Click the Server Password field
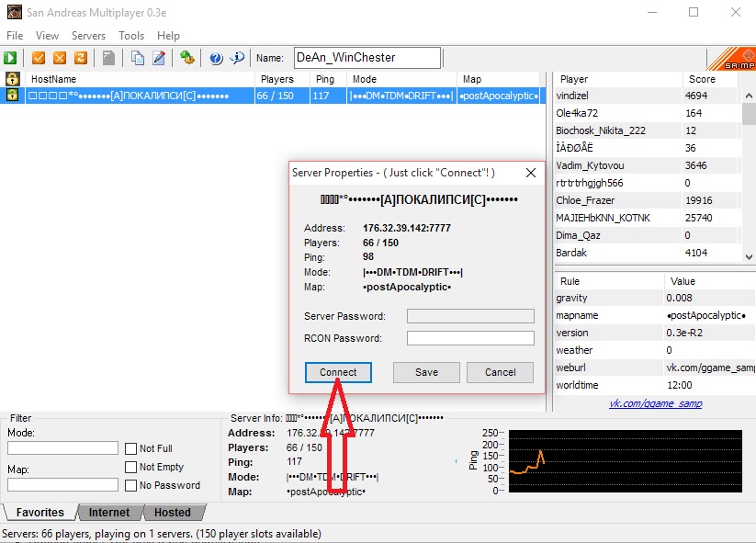 (x=470, y=316)
